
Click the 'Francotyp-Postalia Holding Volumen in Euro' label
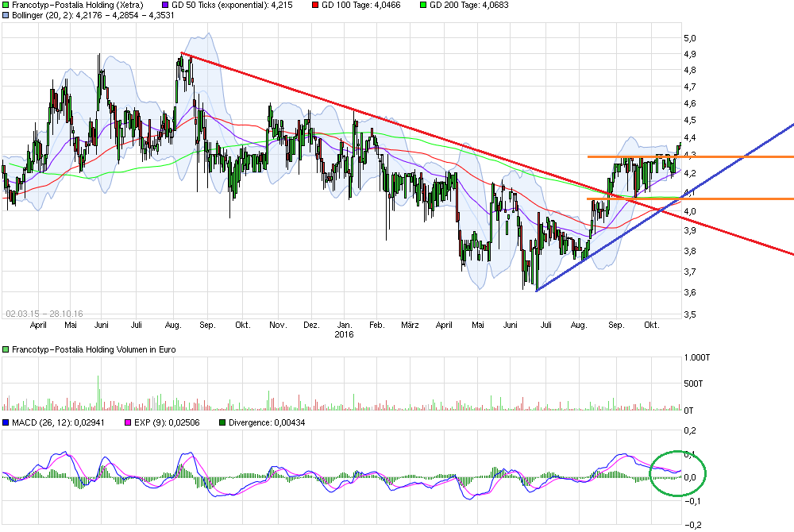tap(94, 349)
